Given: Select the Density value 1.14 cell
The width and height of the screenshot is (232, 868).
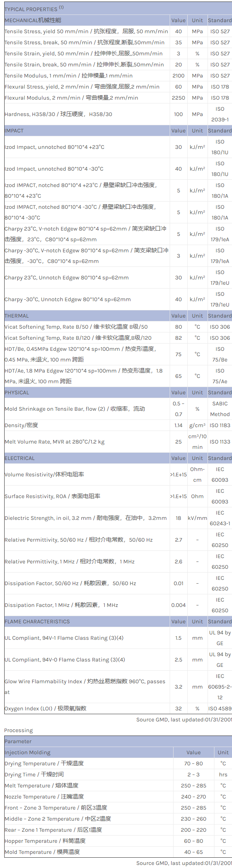Looking at the screenshot, I should tap(178, 425).
